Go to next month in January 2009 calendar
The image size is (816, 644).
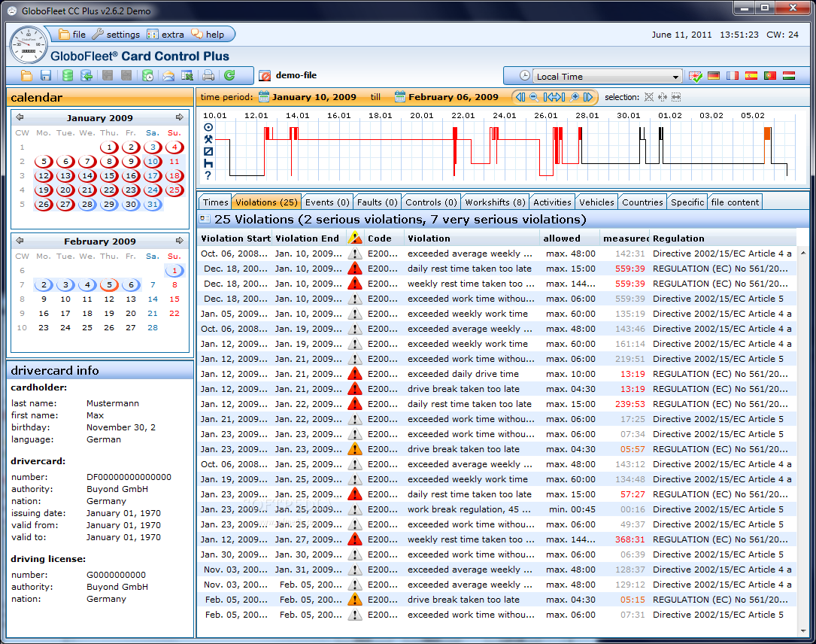179,117
